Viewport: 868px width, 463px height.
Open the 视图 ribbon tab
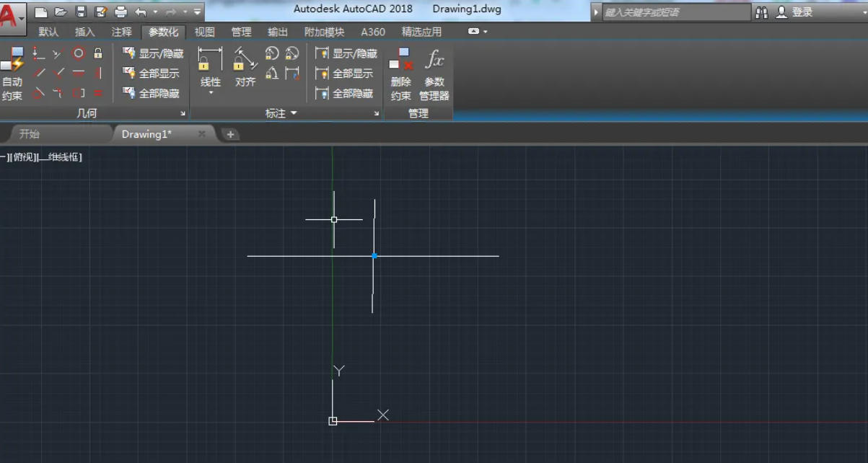204,32
